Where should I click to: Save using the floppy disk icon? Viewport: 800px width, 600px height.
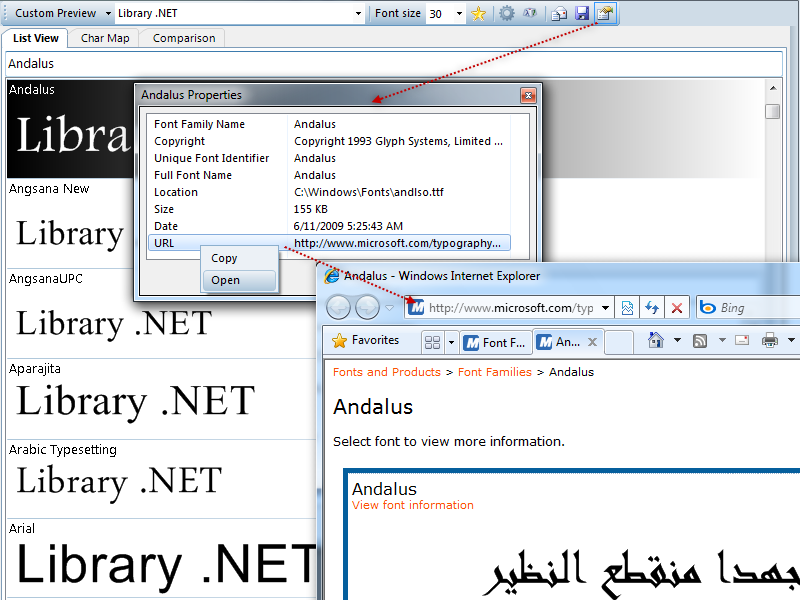[582, 13]
